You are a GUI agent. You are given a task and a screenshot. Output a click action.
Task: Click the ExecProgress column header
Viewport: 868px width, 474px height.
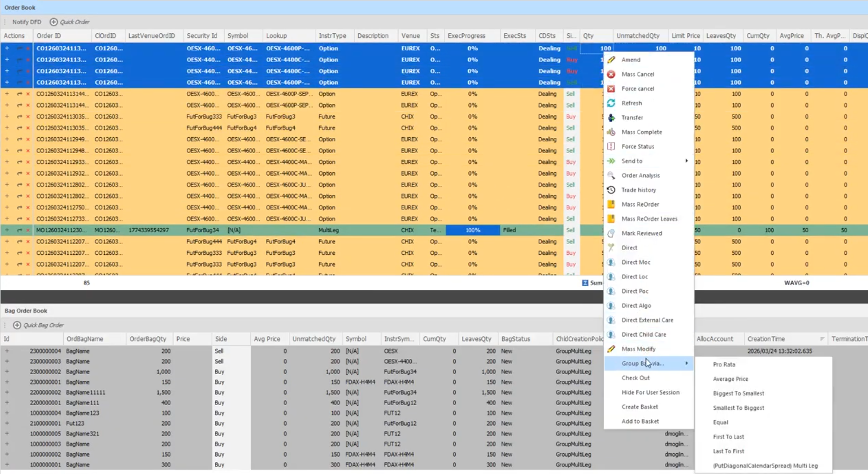(472, 36)
